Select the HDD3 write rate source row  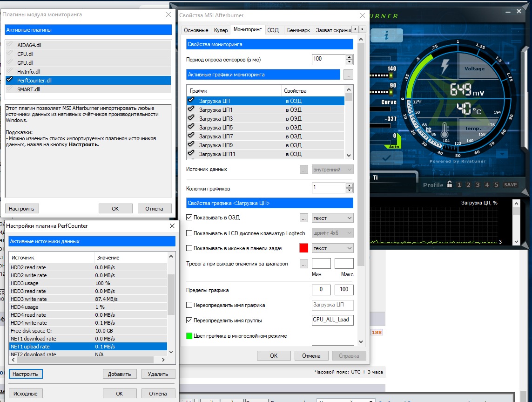click(x=88, y=299)
